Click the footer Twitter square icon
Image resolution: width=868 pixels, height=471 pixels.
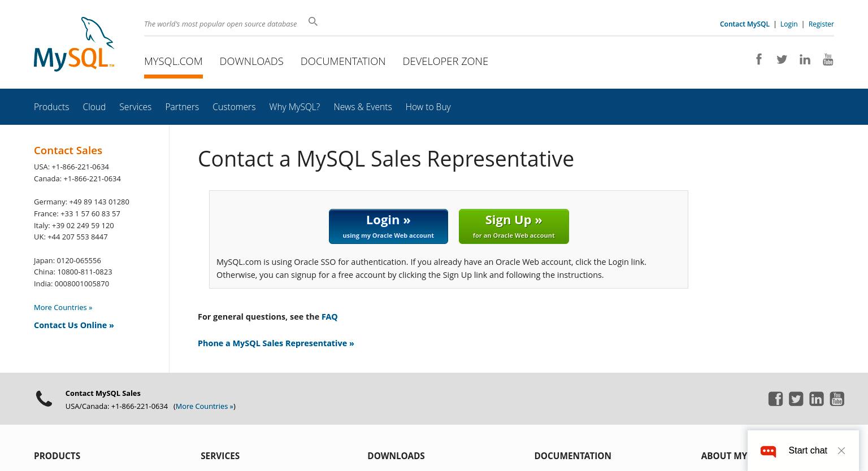coord(796,399)
